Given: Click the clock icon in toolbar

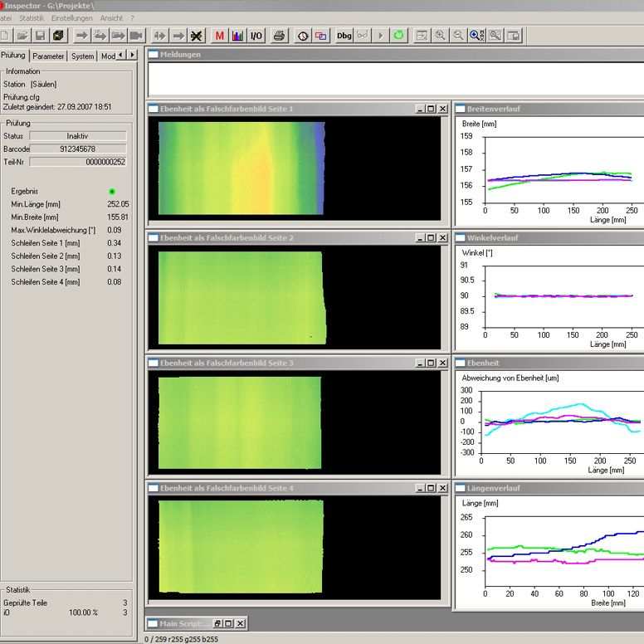Looking at the screenshot, I should (303, 36).
